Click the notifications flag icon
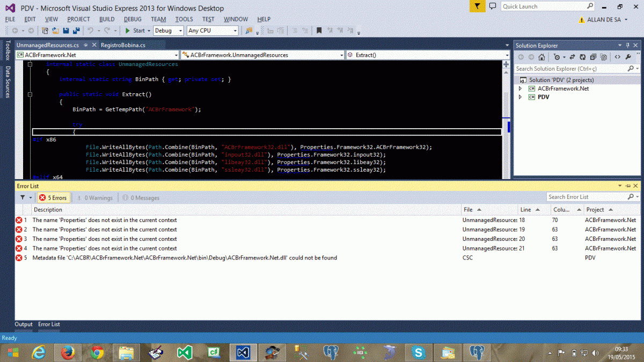 pyautogui.click(x=477, y=6)
